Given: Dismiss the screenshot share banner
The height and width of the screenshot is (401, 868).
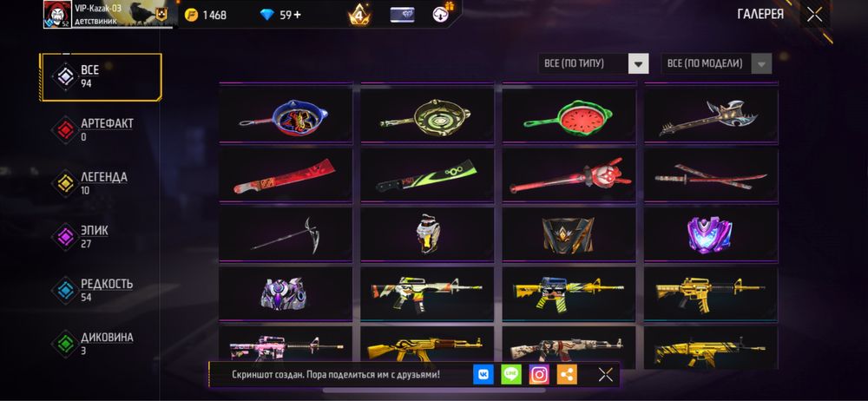Looking at the screenshot, I should 606,375.
